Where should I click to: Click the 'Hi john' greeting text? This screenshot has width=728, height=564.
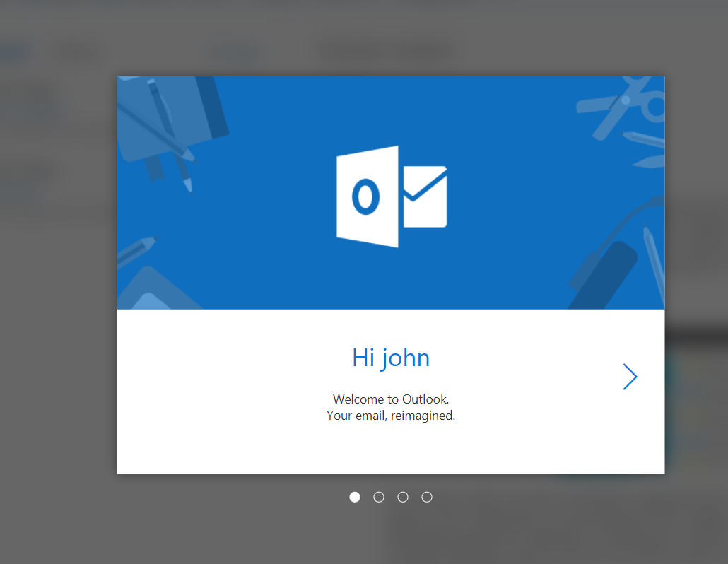[x=391, y=358]
